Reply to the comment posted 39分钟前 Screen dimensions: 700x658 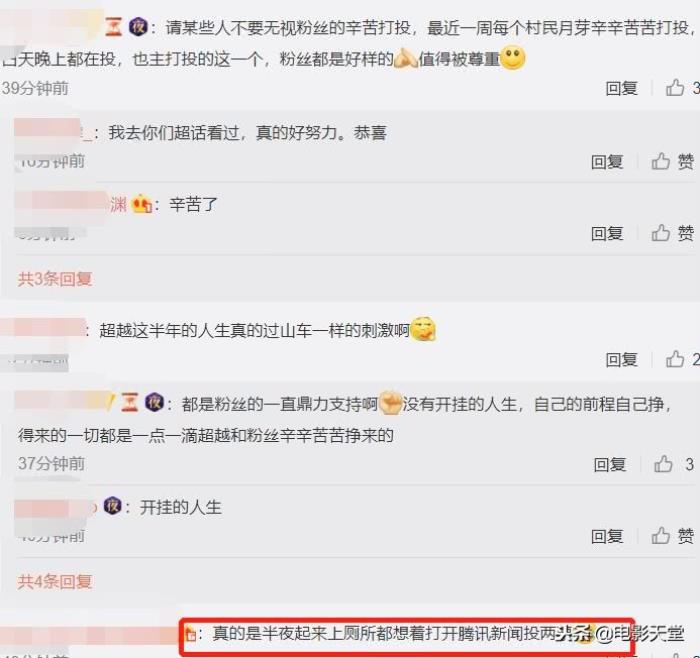(621, 88)
